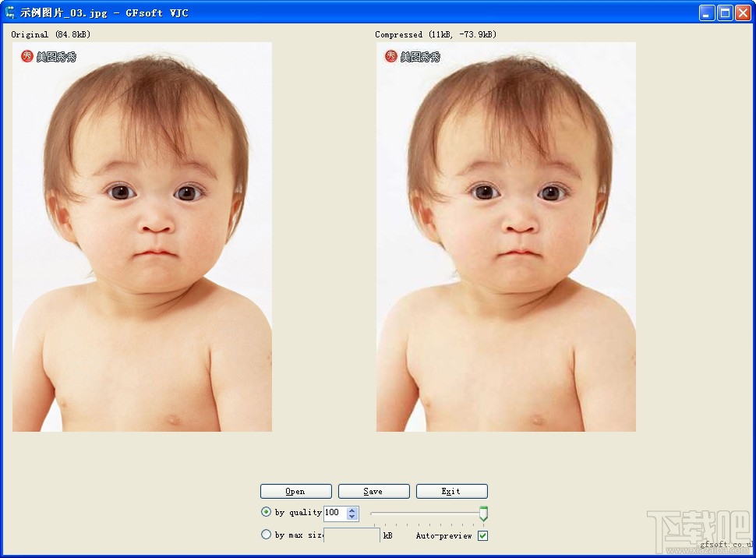756x558 pixels.
Task: Click the Open button
Action: pos(295,491)
